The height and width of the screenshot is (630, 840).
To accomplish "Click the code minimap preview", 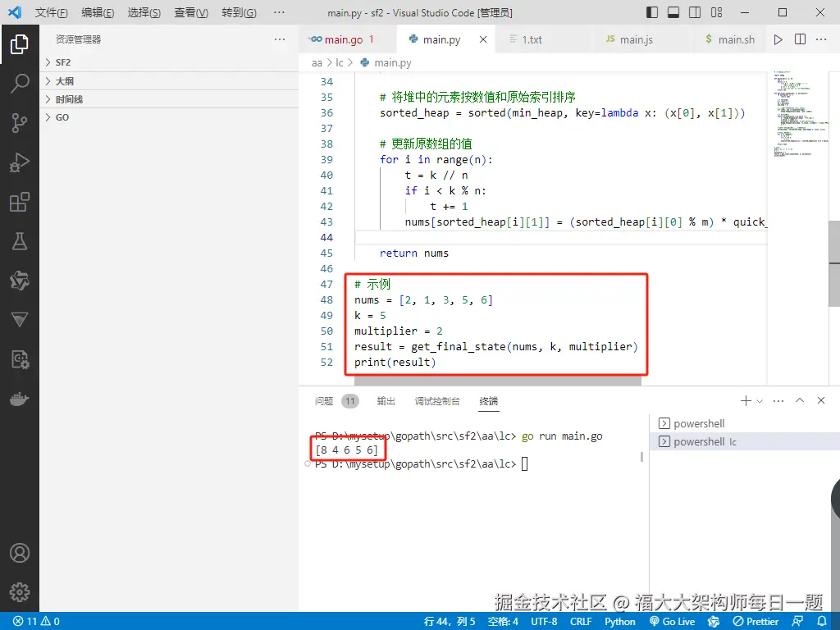I will tap(801, 113).
